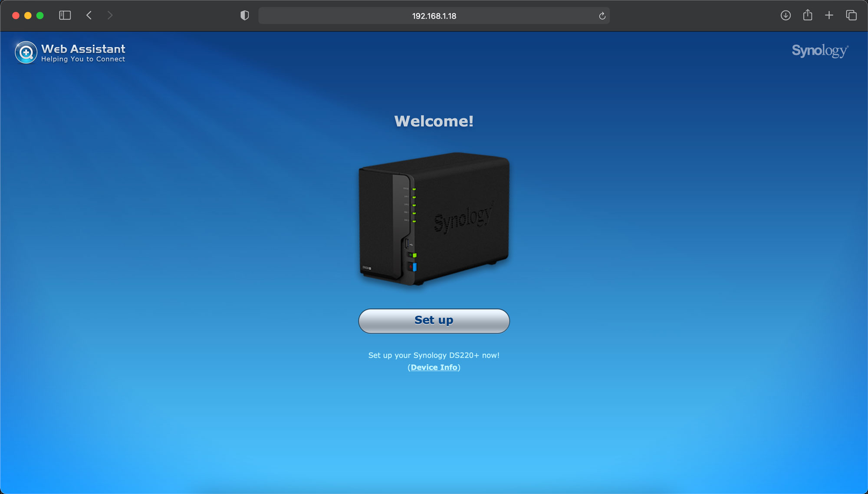This screenshot has height=494, width=868.
Task: Open a new tab with plus icon
Action: coord(829,16)
